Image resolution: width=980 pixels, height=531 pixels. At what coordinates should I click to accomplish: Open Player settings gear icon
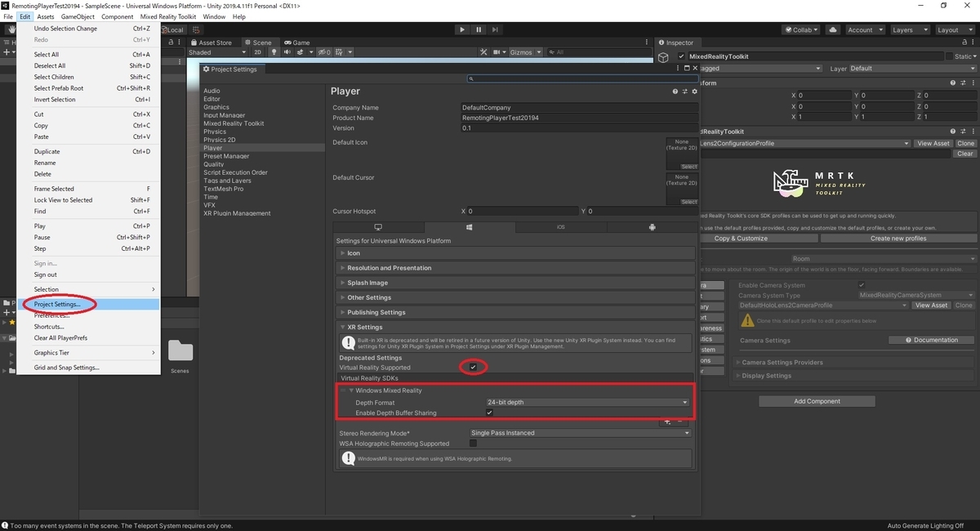tap(694, 91)
